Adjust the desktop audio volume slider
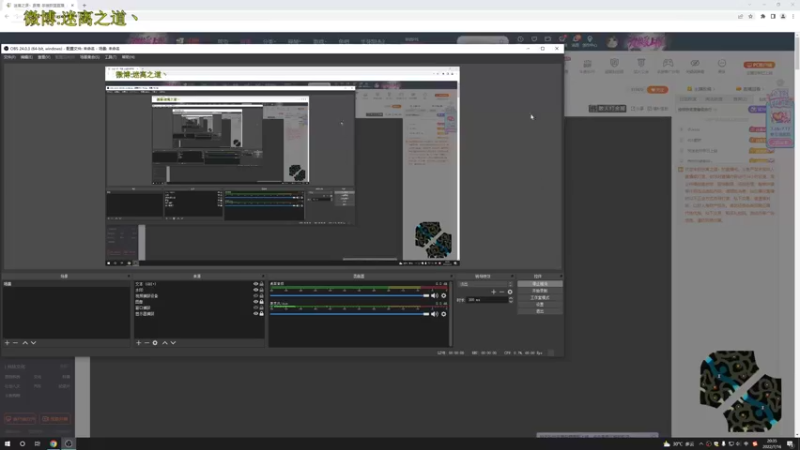This screenshot has height=450, width=800. (349, 295)
